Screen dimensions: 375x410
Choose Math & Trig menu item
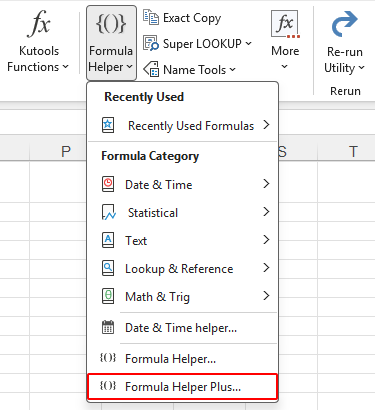click(182, 296)
